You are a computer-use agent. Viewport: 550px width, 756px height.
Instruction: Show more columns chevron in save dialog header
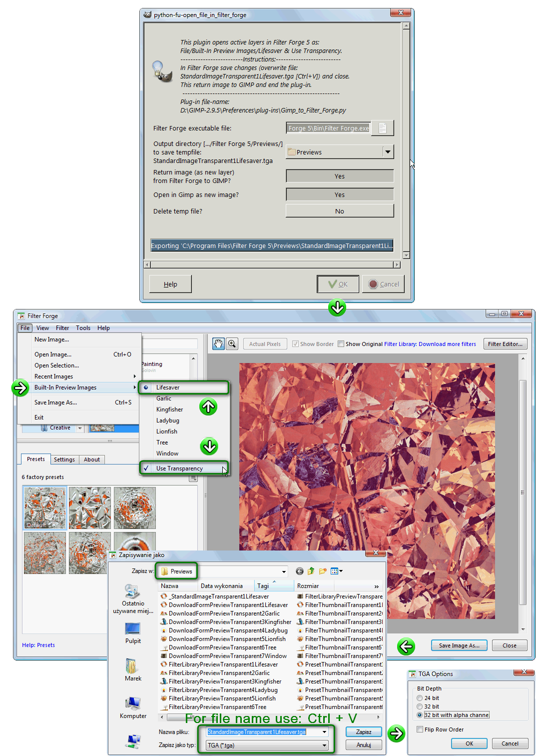(x=377, y=586)
